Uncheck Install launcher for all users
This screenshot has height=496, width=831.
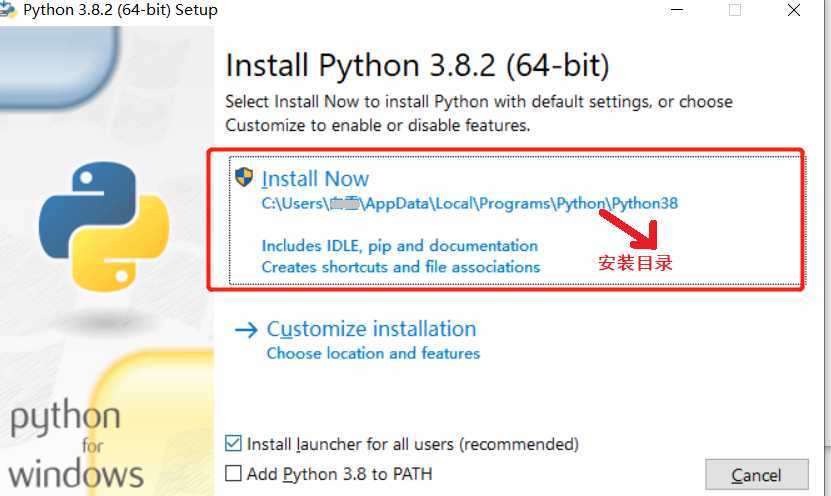click(x=233, y=444)
